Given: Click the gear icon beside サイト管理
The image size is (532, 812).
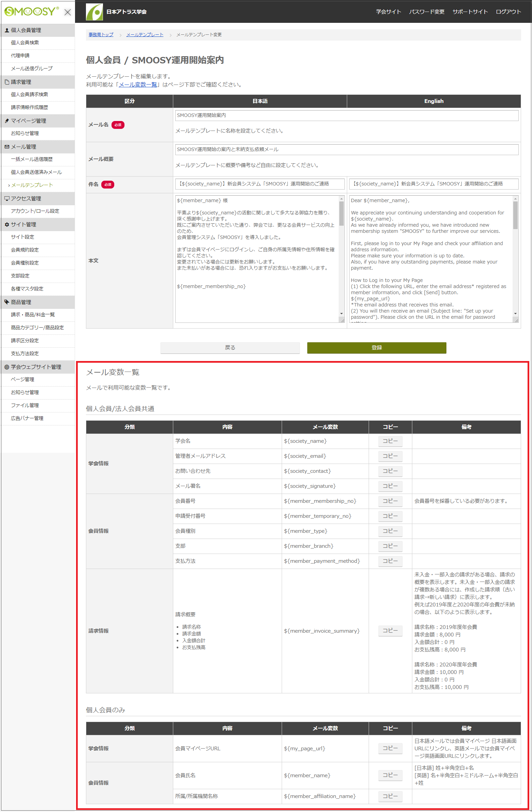Looking at the screenshot, I should click(7, 225).
